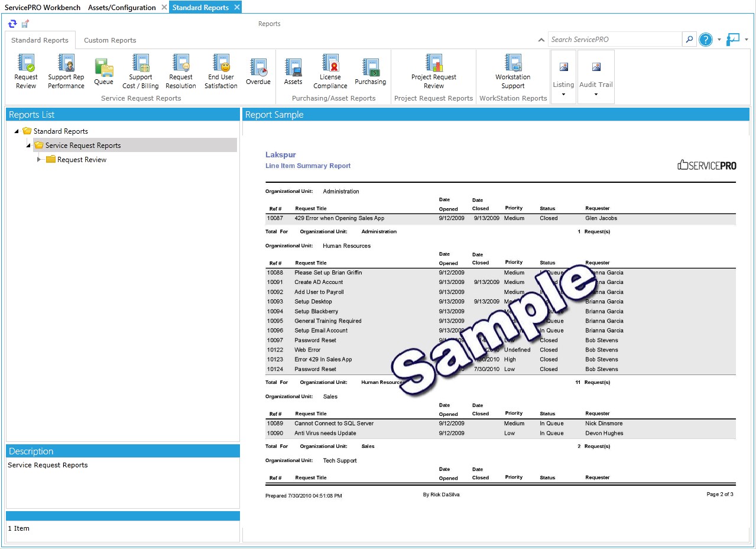
Task: Click the 'Prepared 7/30/2010 04:51:08 PM' footer text
Action: pyautogui.click(x=304, y=496)
